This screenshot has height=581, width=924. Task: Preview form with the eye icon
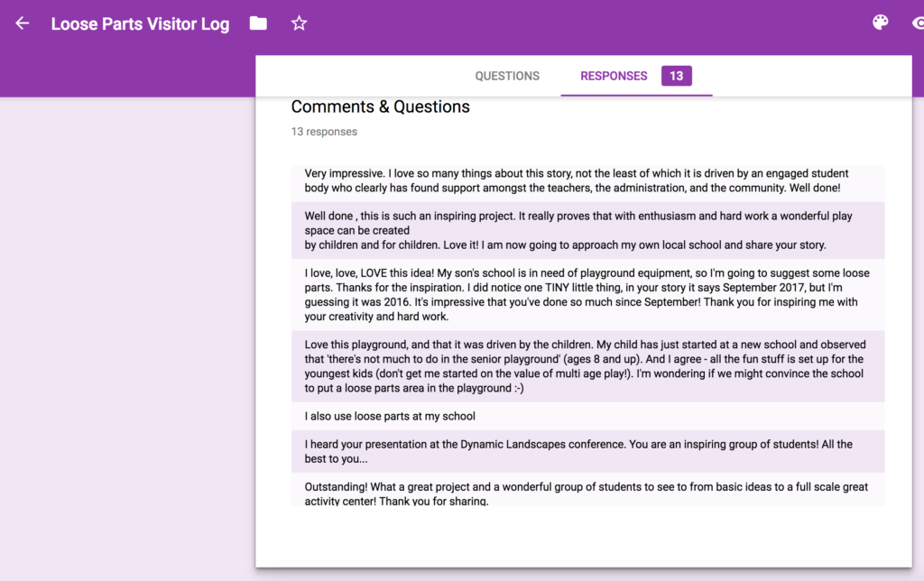(x=918, y=23)
